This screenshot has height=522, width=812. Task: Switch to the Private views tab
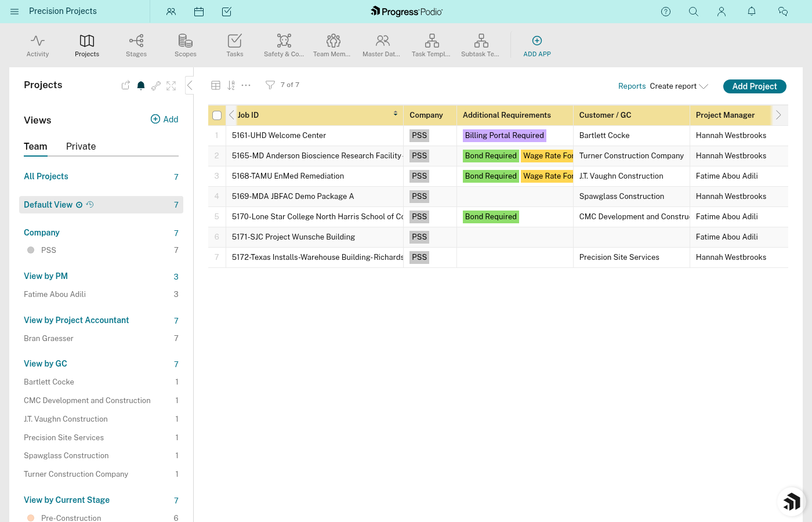81,146
